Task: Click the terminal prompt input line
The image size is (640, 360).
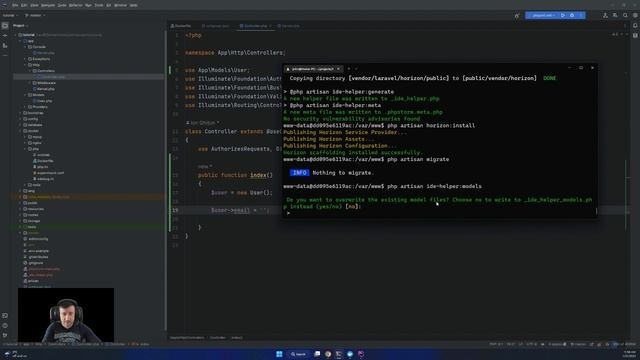Action: 439,213
